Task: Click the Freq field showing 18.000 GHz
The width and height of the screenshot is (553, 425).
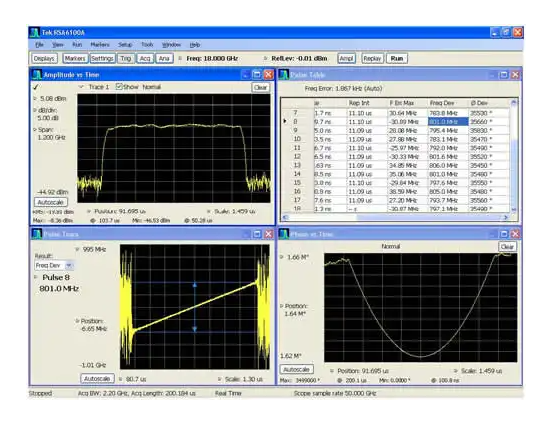Action: click(x=212, y=58)
